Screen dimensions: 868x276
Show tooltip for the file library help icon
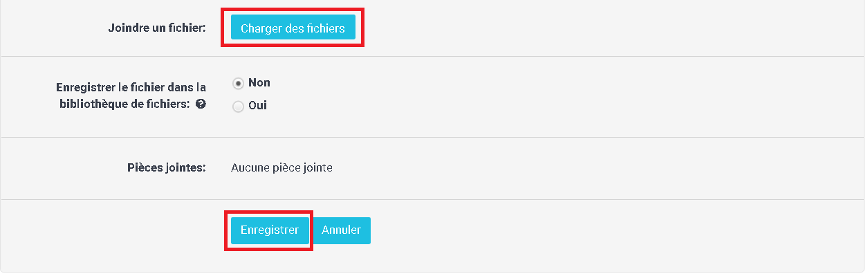(201, 104)
